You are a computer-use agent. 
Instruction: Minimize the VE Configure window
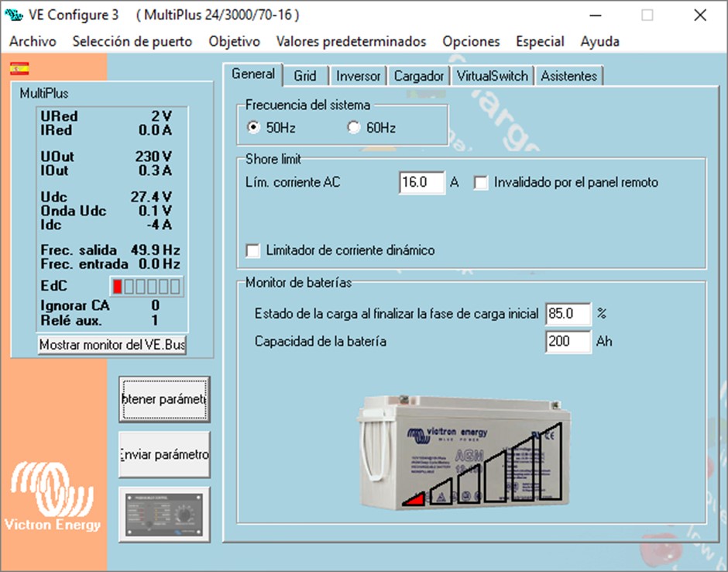click(596, 16)
